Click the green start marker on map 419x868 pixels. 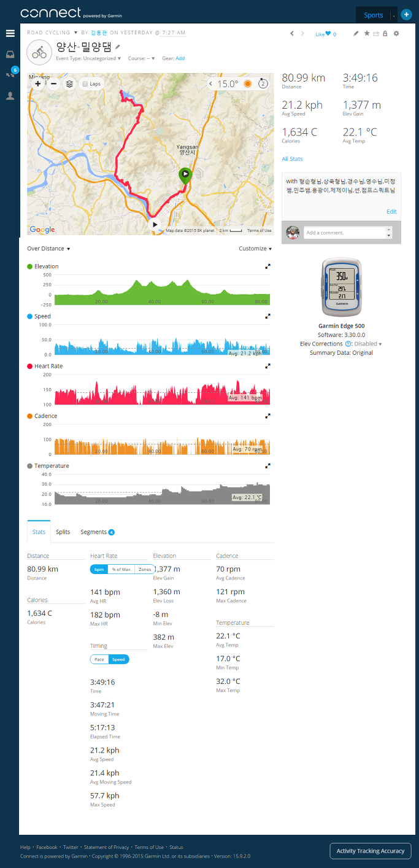185,176
